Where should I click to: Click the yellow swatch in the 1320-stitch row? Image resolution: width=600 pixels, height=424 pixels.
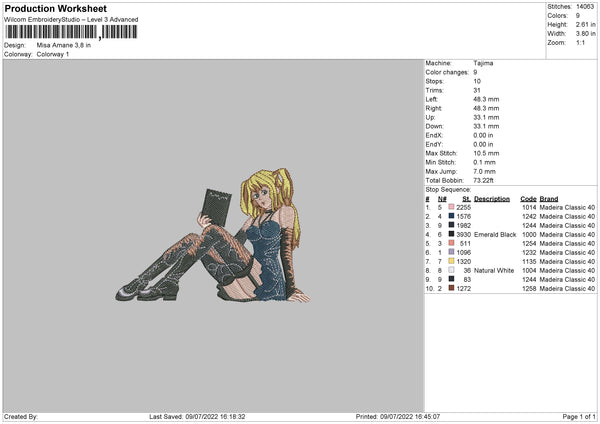click(x=451, y=261)
